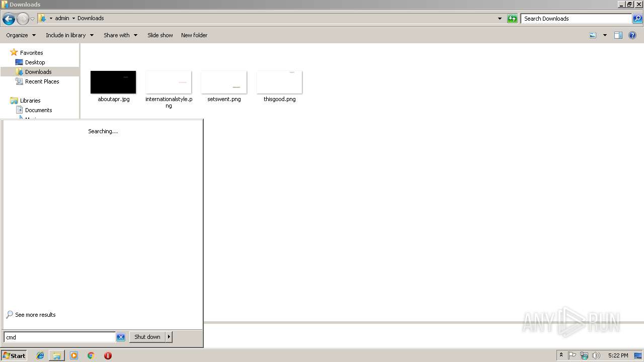The height and width of the screenshot is (362, 644).
Task: Open address bar previous locations dropdown
Action: (x=500, y=19)
